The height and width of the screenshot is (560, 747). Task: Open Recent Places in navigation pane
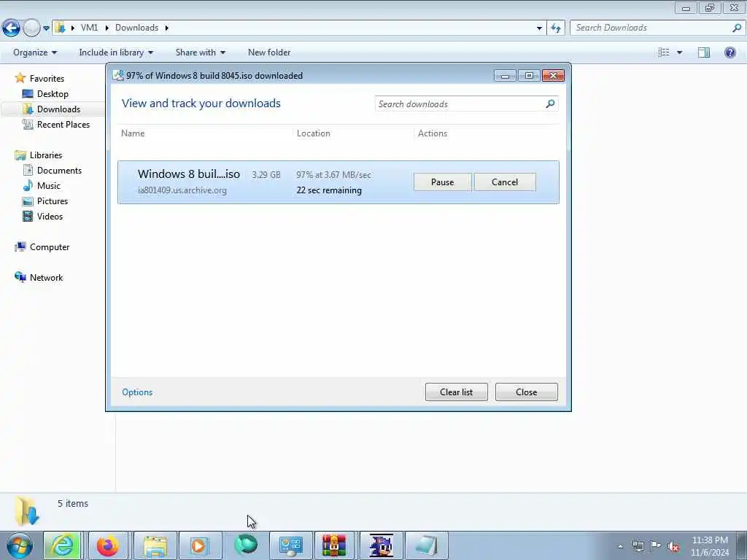coord(63,124)
